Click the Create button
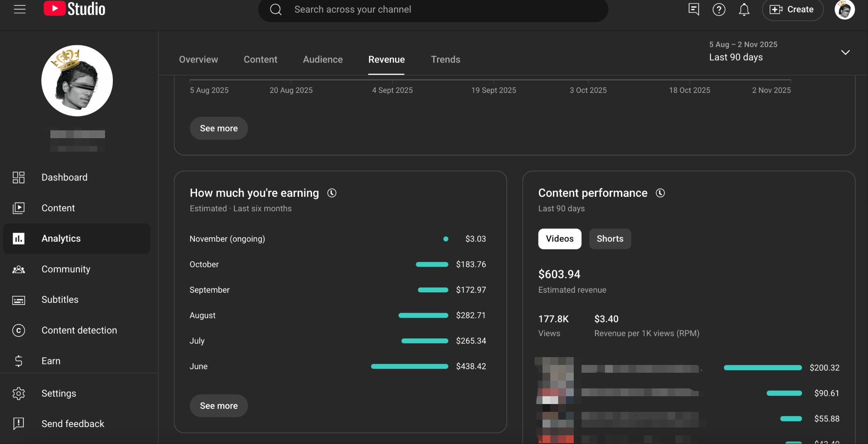This screenshot has width=868, height=444. tap(792, 10)
